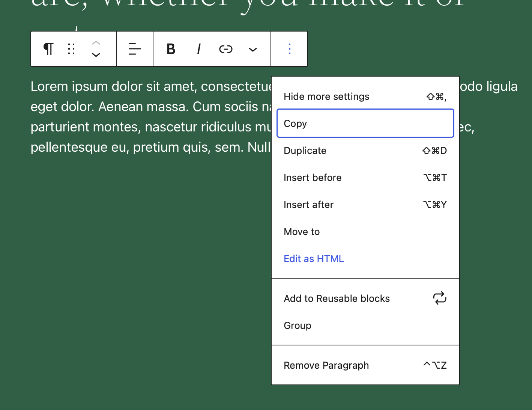Select Remove Paragraph at the bottom
The width and height of the screenshot is (532, 410).
[326, 365]
